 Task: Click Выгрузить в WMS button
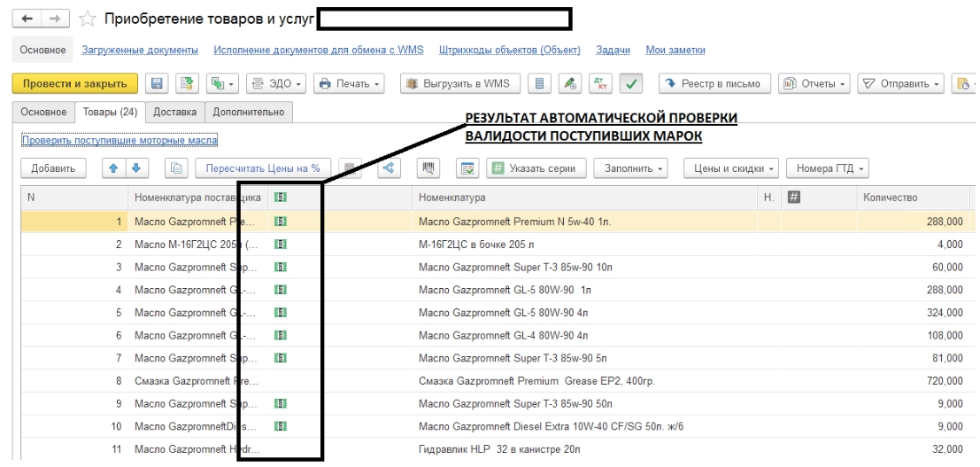point(460,83)
